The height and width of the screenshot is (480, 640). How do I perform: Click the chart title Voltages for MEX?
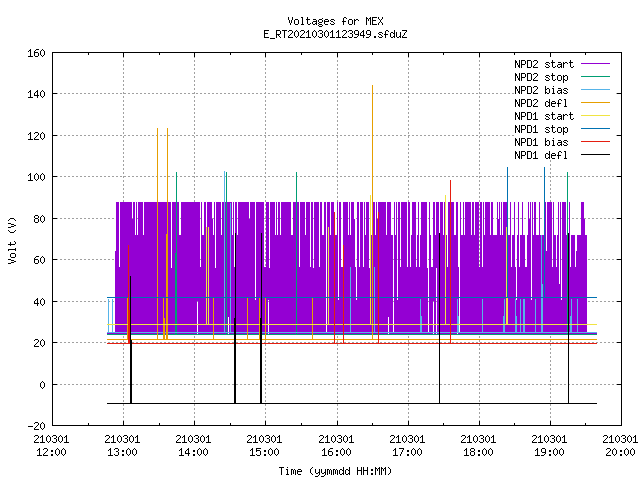click(335, 21)
